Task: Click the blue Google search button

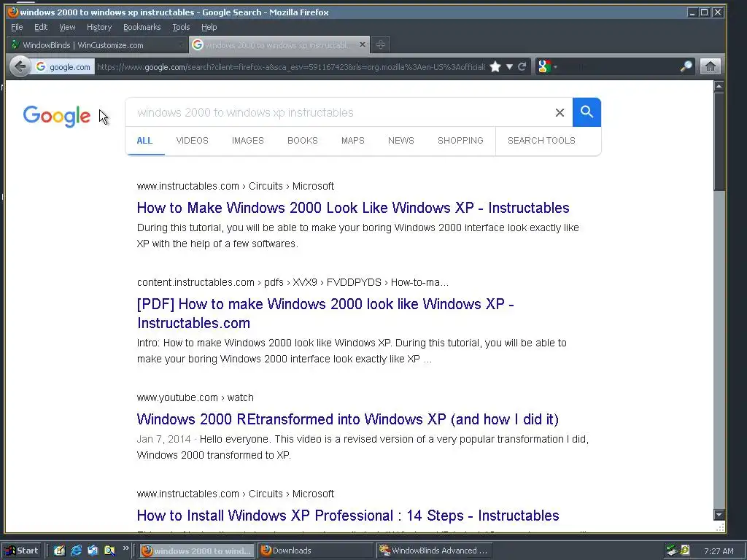Action: click(587, 112)
